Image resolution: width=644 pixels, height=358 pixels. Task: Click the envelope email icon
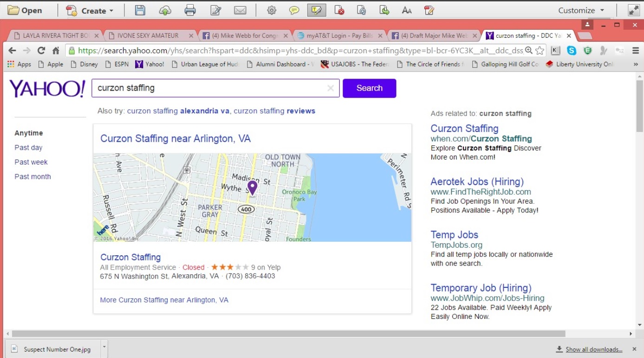pos(240,10)
